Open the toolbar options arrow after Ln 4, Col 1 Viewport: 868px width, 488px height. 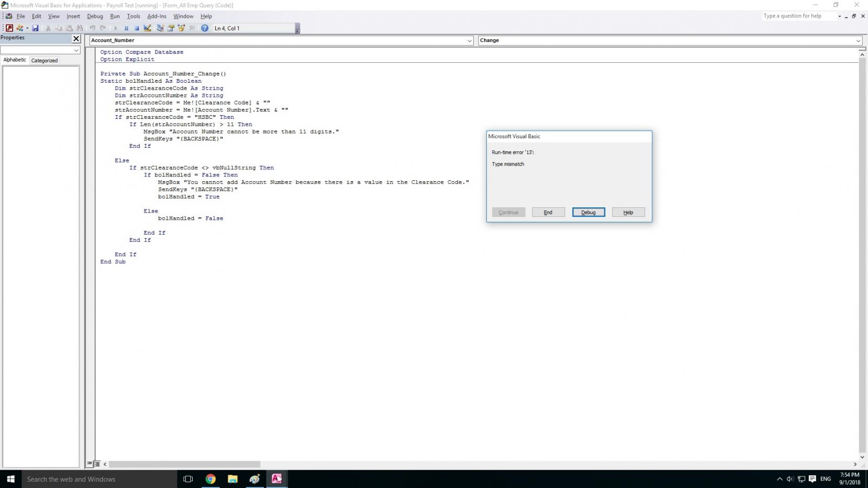[297, 28]
